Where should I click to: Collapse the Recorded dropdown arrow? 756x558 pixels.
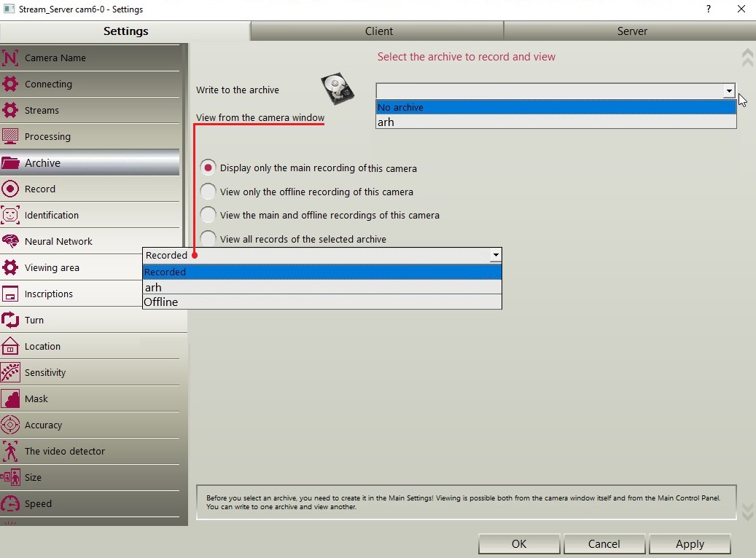click(495, 255)
